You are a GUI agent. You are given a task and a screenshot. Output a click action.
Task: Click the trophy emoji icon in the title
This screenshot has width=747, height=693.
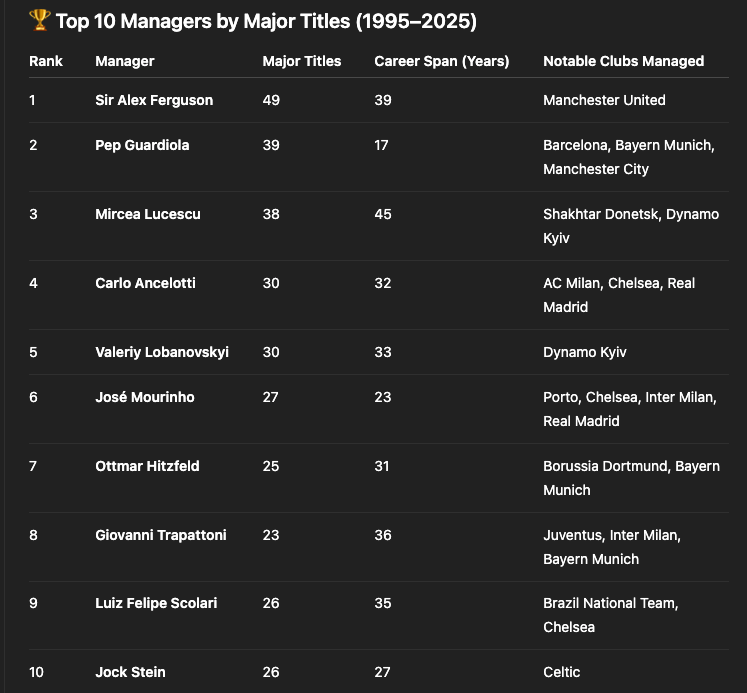(40, 20)
